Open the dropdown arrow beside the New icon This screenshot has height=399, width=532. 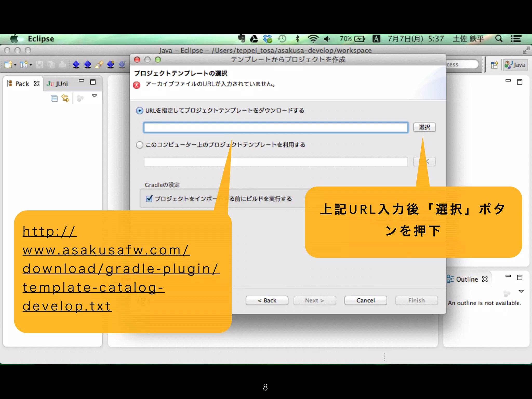(x=15, y=64)
